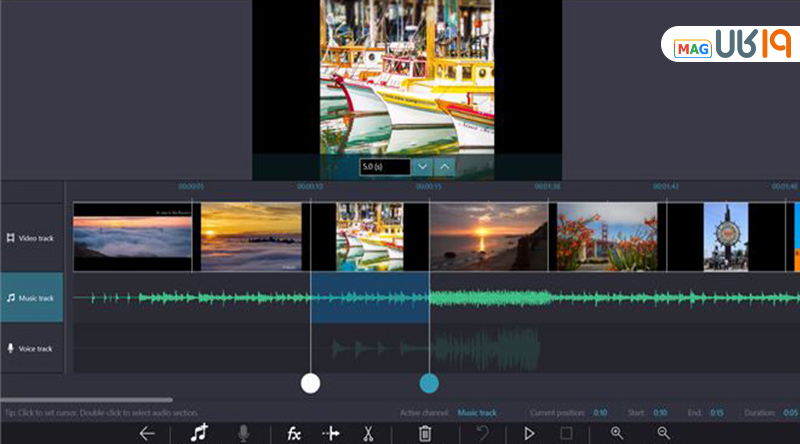The image size is (800, 444).
Task: Click the microphone record voice icon
Action: [242, 433]
